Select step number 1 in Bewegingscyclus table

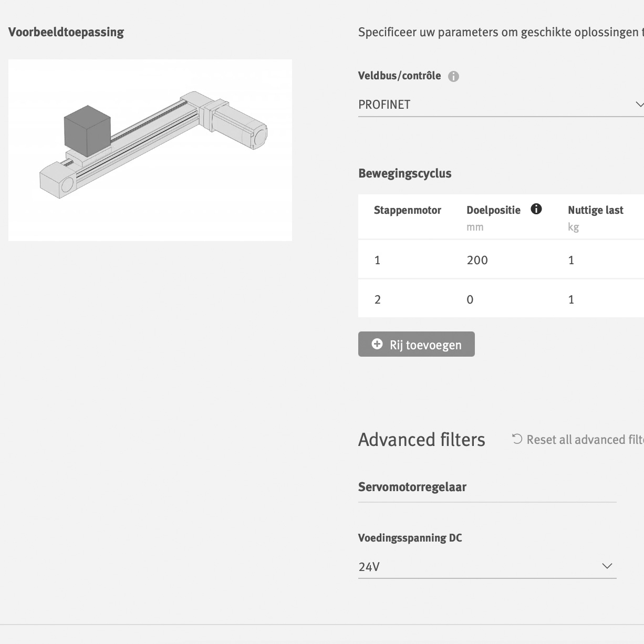[377, 260]
